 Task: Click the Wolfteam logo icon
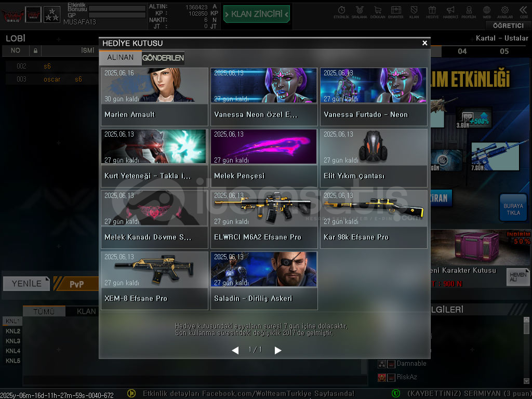[x=13, y=15]
